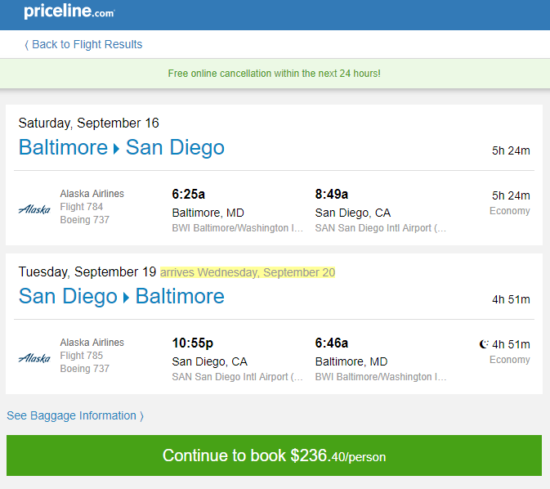Click the chevron after Baggage Information

(141, 416)
